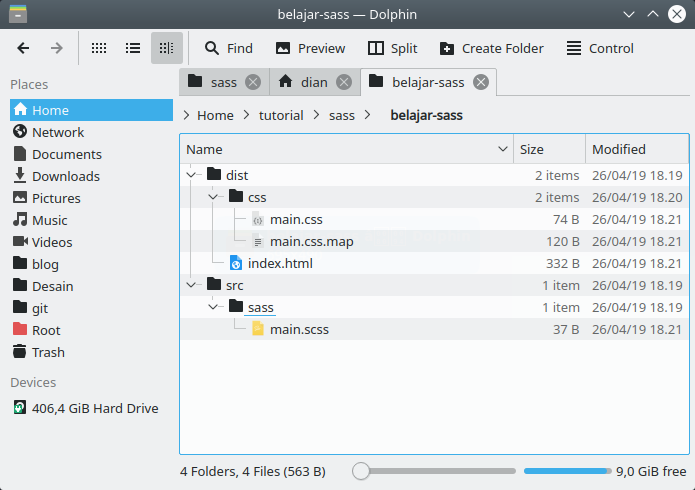The width and height of the screenshot is (695, 490).
Task: Open the Find search tool
Action: (x=228, y=48)
